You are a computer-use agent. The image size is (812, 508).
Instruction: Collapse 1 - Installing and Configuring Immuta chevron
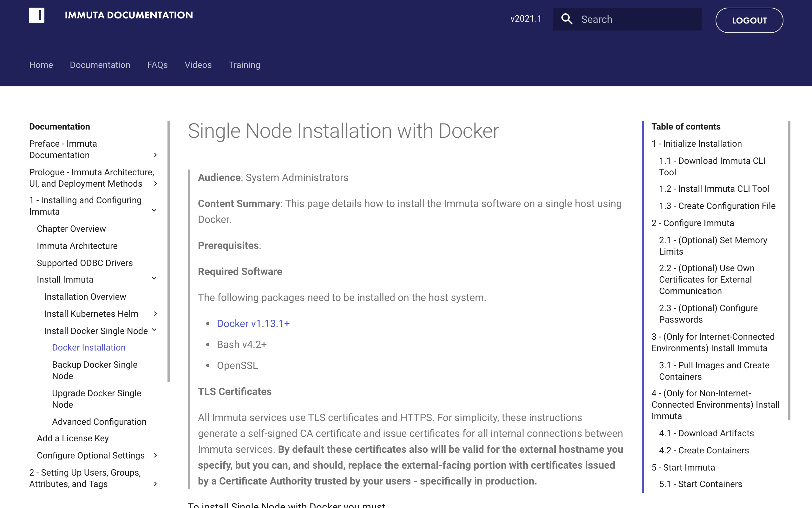pyautogui.click(x=154, y=210)
